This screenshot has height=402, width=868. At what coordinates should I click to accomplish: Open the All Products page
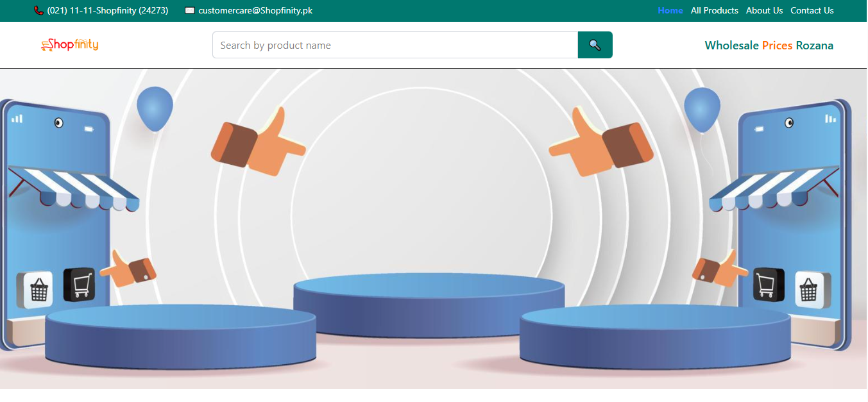(714, 11)
